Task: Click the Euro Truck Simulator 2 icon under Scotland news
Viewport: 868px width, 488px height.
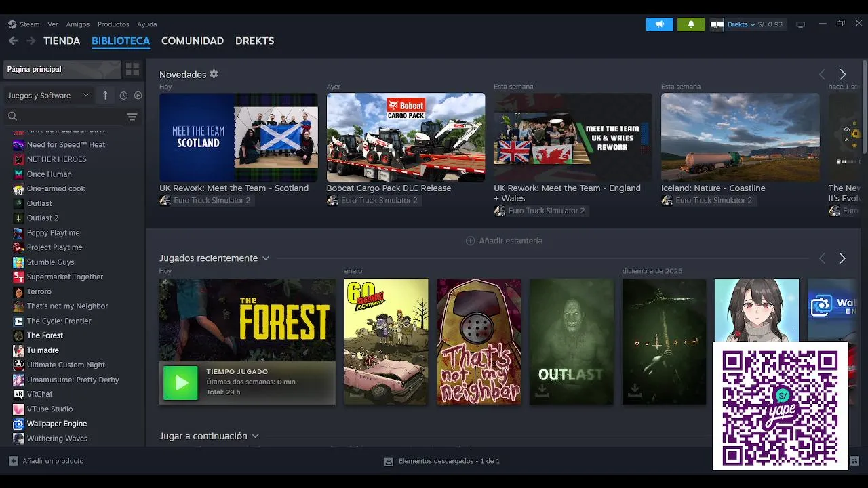Action: point(165,201)
